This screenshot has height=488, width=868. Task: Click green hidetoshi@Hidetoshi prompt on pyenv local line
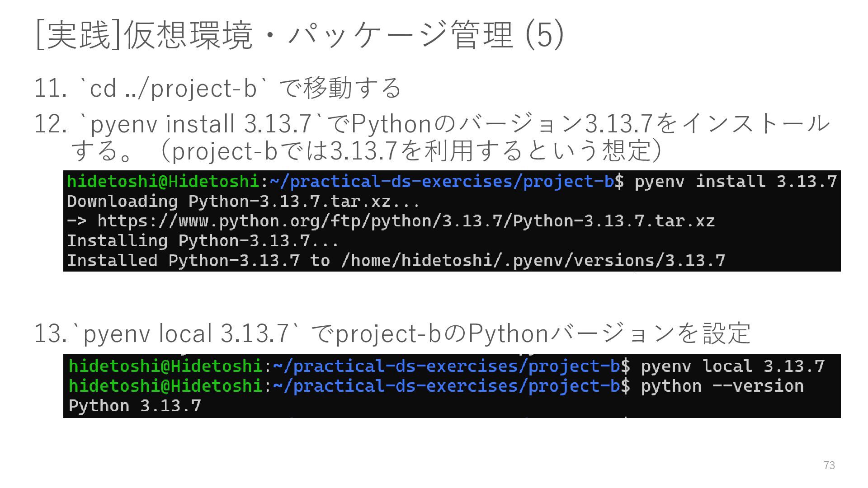pos(165,366)
